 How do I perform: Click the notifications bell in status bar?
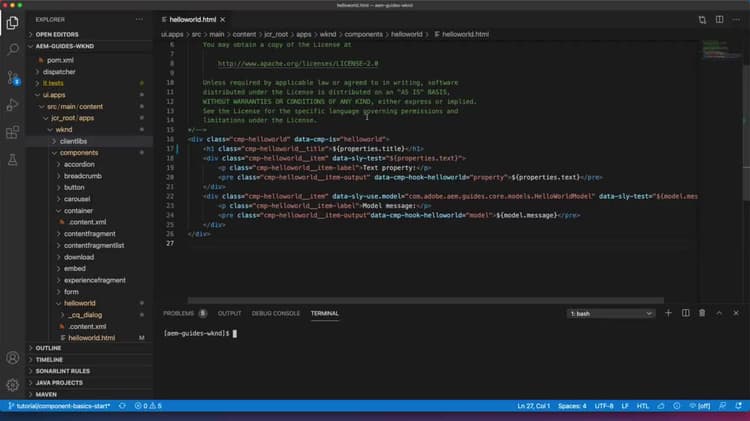click(x=739, y=406)
